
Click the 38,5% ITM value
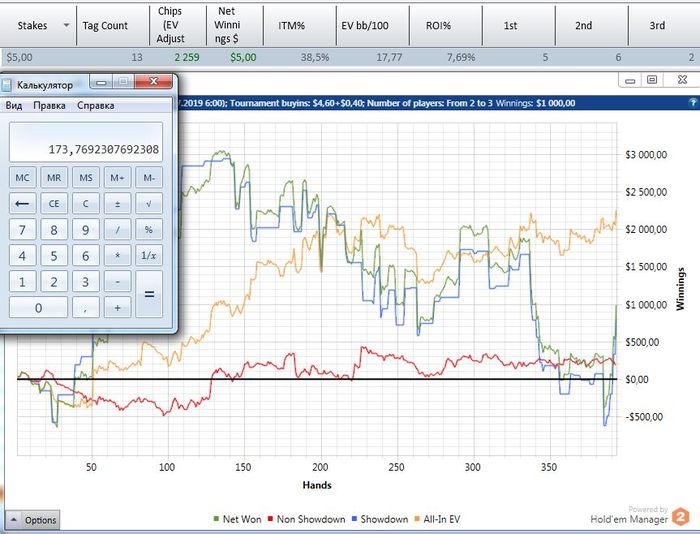[x=315, y=58]
